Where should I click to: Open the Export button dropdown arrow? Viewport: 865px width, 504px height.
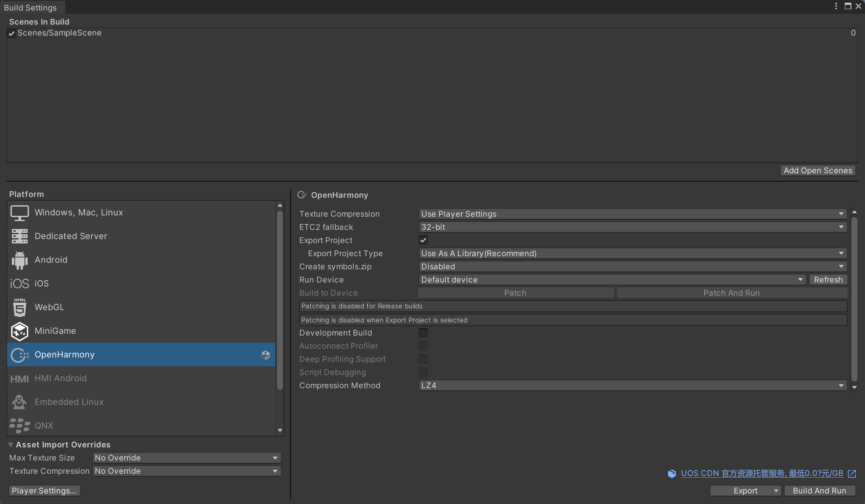(776, 491)
